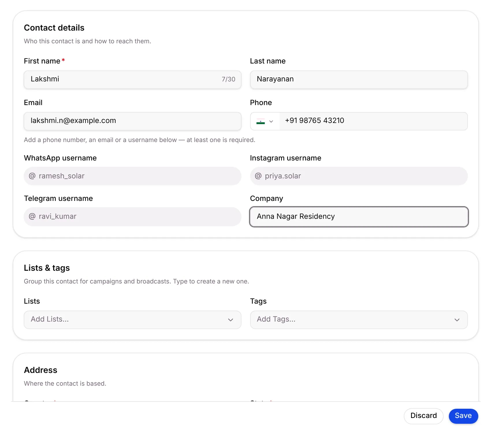Click the @ icon in Instagram username
491x448 pixels.
click(x=258, y=176)
